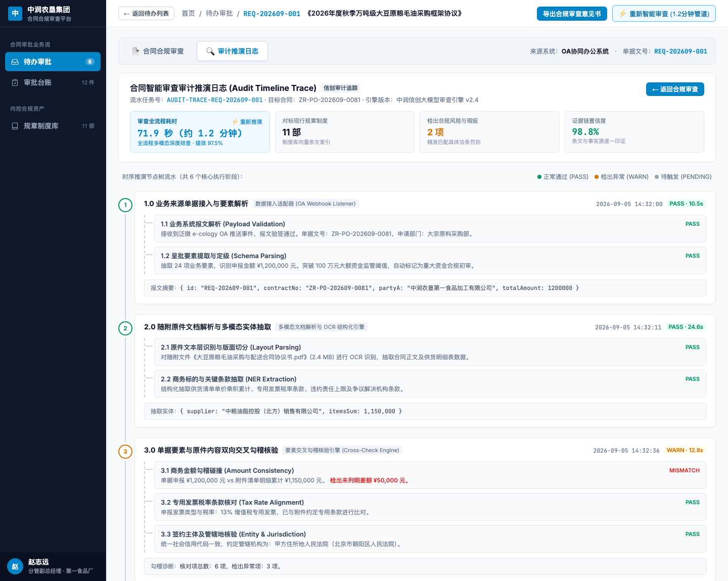Click the clipboard icon beside 审批台账

tap(15, 82)
